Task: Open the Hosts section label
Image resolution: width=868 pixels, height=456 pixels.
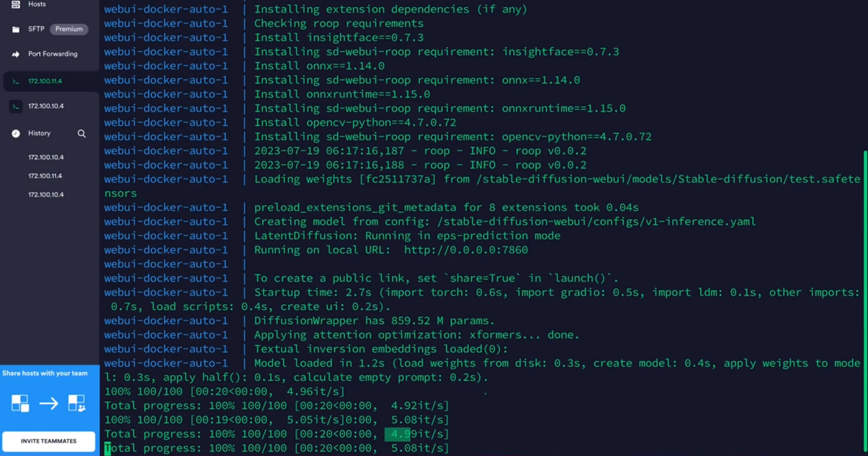Action: pos(37,4)
